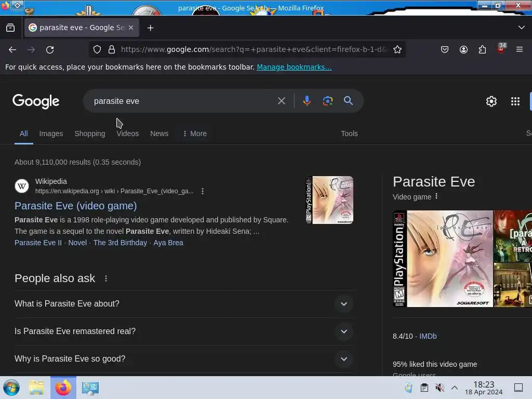Submit the search with the magnifier icon
This screenshot has height=399, width=532.
pos(348,101)
